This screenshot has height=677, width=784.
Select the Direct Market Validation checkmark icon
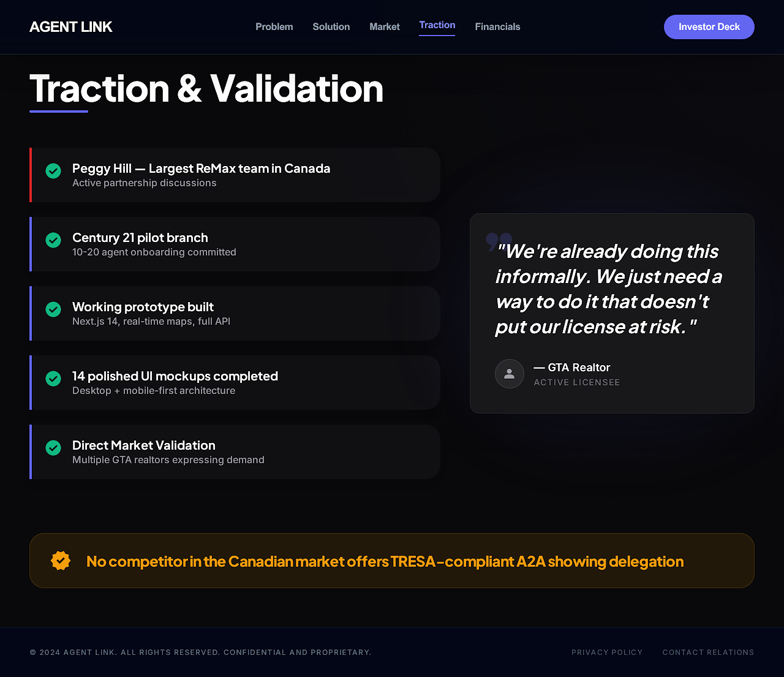53,448
